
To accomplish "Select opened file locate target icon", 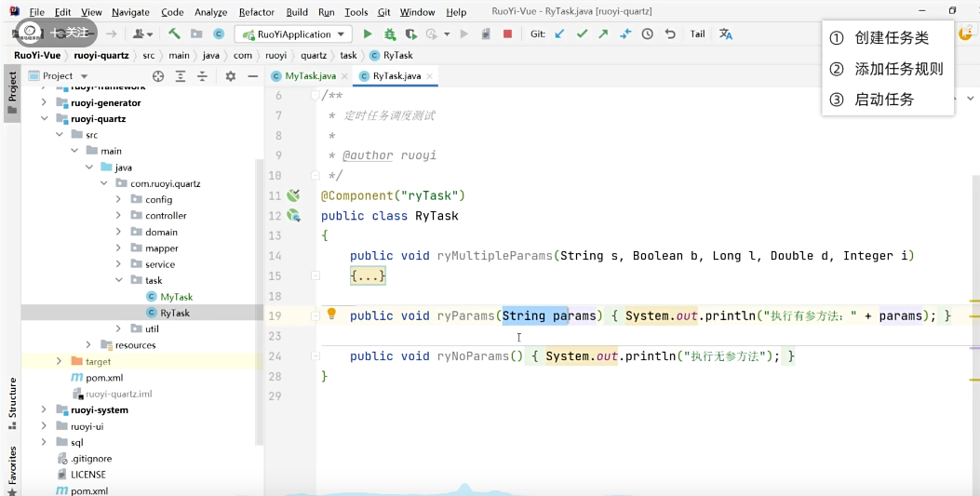I will [158, 76].
